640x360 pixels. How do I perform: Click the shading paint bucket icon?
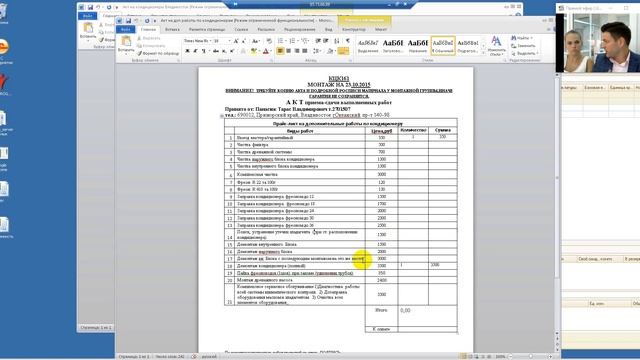(x=330, y=51)
